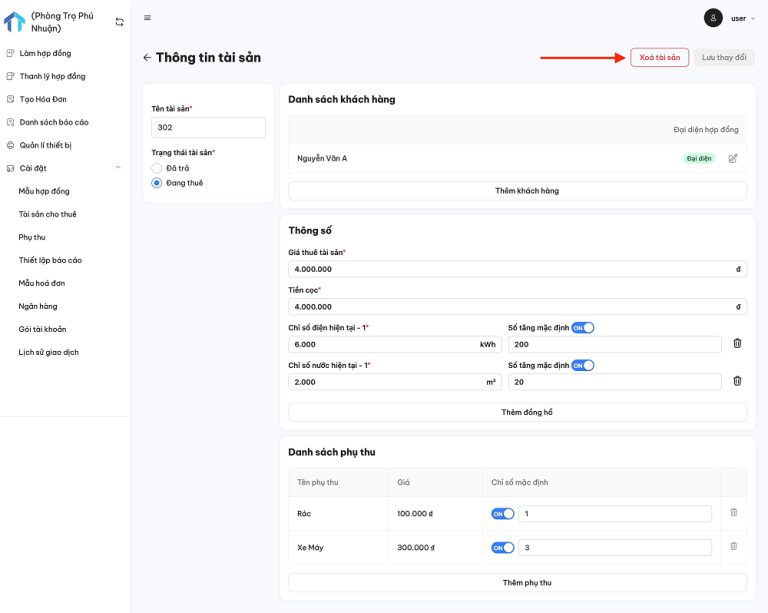
Task: Edit customer Nguyễn Văn A via pencil icon
Action: click(733, 158)
